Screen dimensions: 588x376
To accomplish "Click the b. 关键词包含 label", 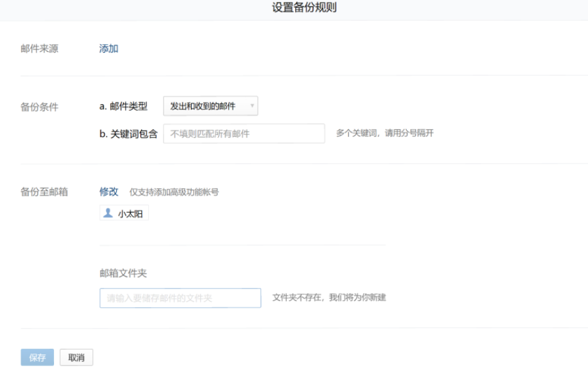I will pyautogui.click(x=129, y=134).
